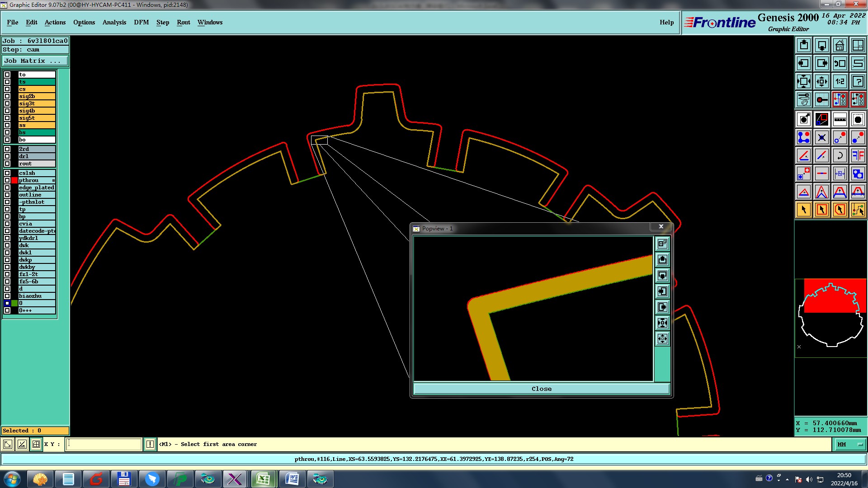Open Excel from the taskbar

pos(263,479)
